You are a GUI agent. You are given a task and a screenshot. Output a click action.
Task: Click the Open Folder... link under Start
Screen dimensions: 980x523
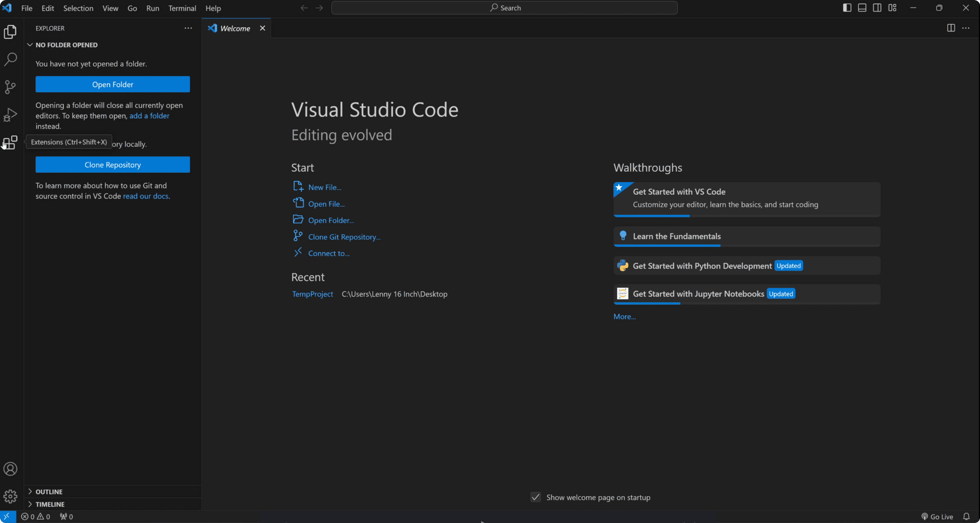click(x=331, y=220)
